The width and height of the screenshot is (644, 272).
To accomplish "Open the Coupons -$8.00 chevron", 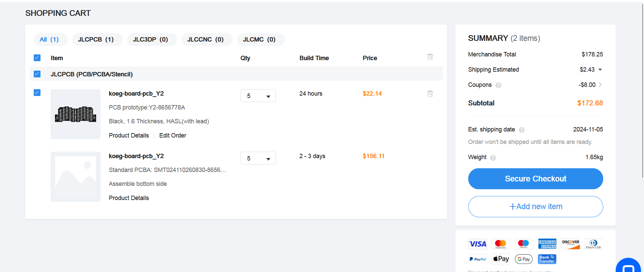I will point(600,85).
